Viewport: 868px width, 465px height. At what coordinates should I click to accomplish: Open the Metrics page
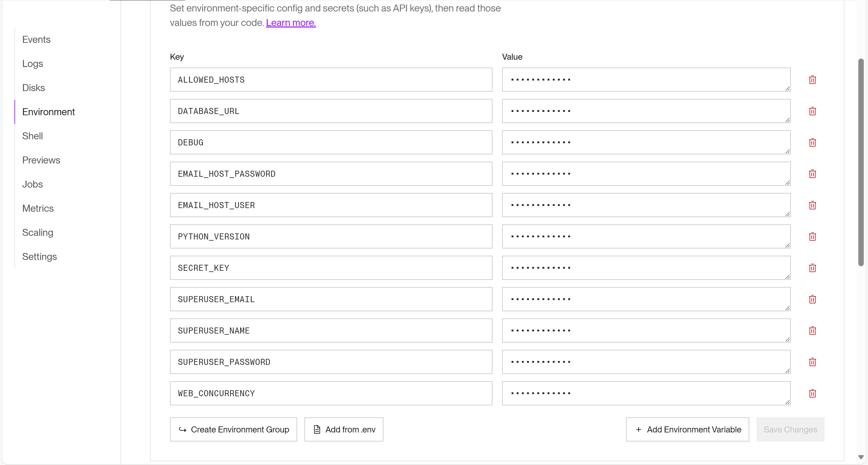click(x=38, y=208)
